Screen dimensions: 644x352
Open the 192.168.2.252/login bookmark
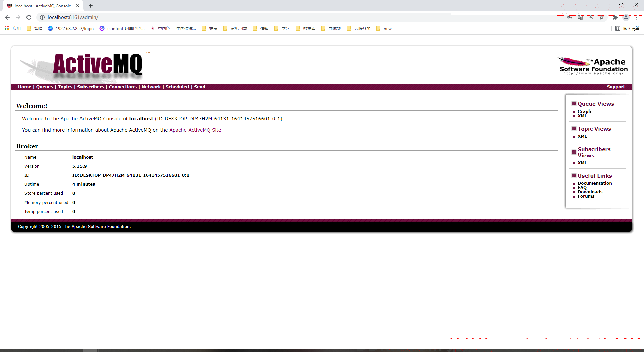click(71, 28)
